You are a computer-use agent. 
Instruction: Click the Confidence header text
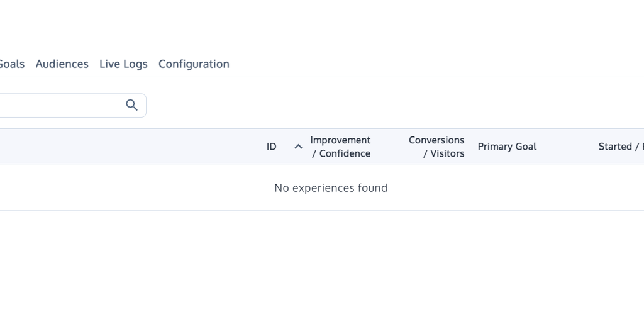(x=345, y=153)
